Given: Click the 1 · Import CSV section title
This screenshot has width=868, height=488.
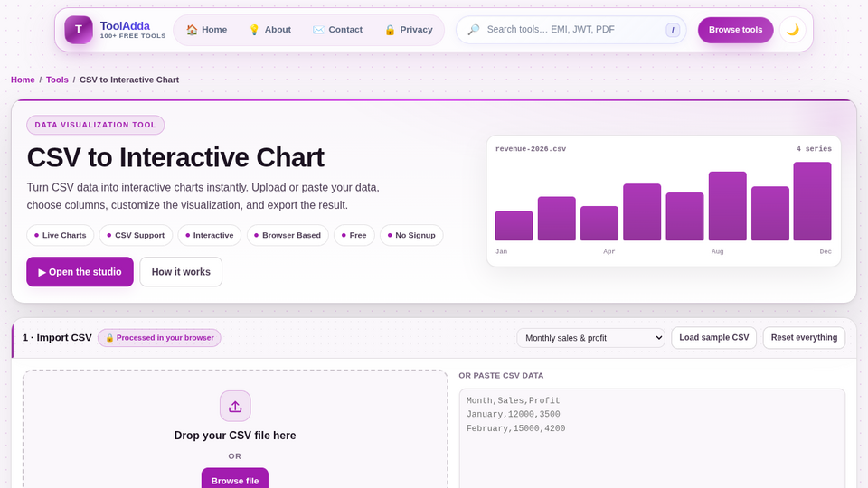Looking at the screenshot, I should click(x=57, y=337).
